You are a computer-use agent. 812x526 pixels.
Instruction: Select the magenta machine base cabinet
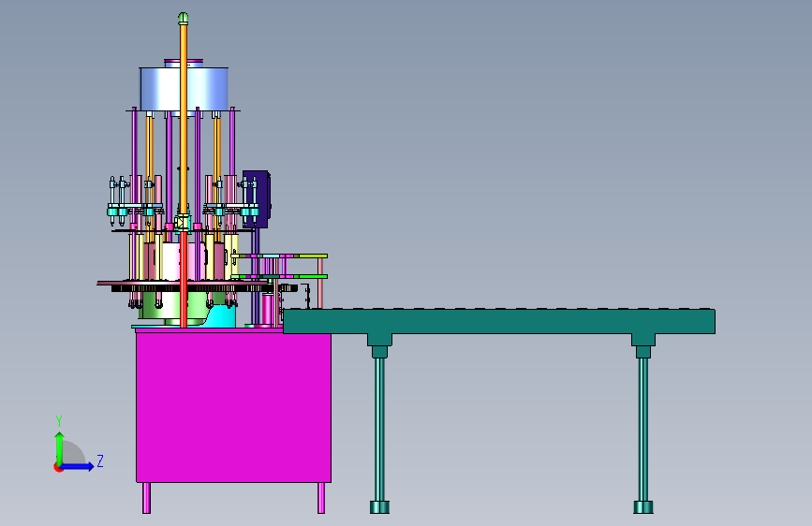[x=233, y=407]
